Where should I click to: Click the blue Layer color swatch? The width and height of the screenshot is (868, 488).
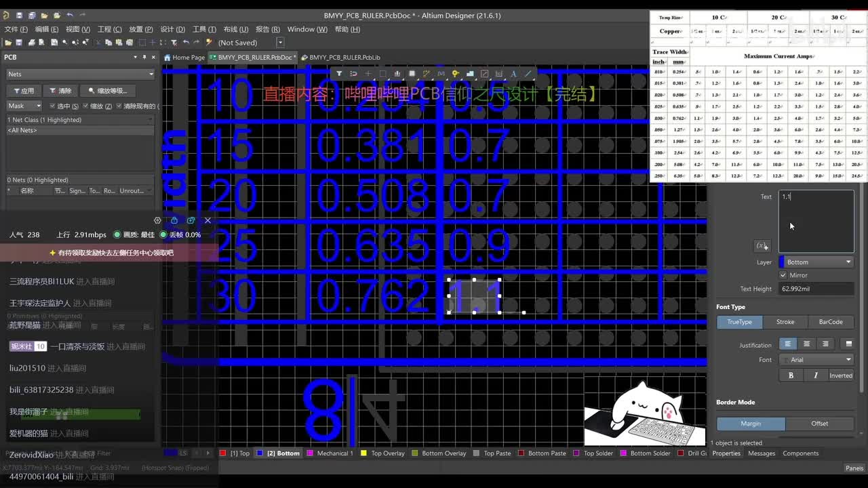781,262
